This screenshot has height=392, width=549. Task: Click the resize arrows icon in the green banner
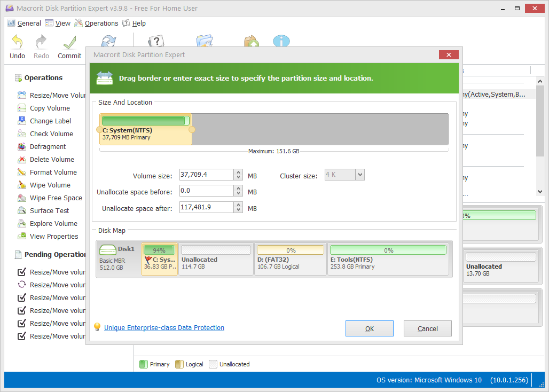tap(105, 78)
